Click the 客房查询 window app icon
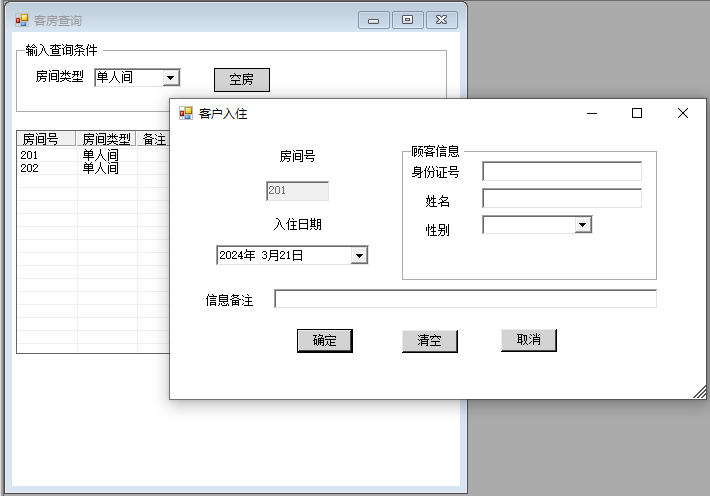Viewport: 710px width, 496px height. tap(22, 20)
